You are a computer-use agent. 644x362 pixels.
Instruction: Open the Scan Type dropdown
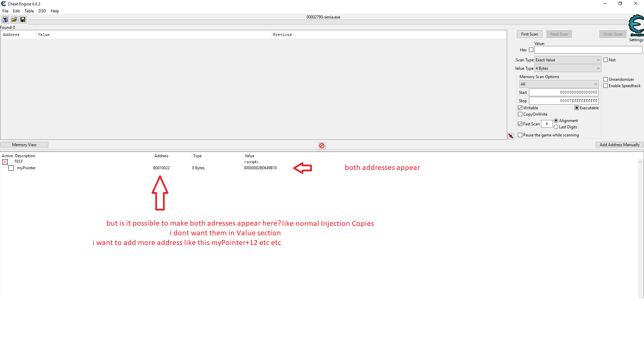pos(568,60)
